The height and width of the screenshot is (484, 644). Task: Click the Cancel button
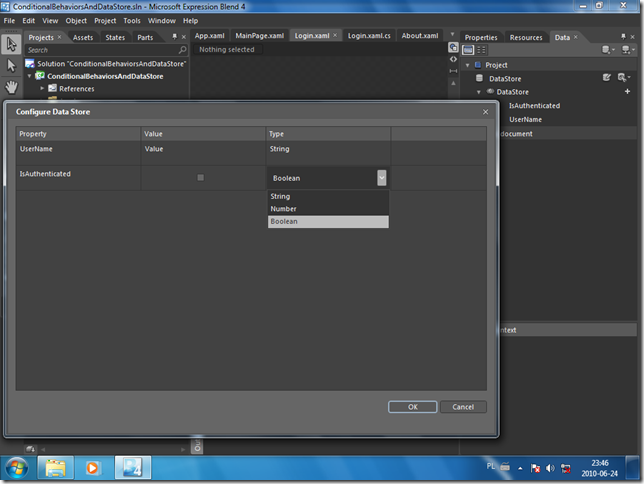pyautogui.click(x=463, y=407)
